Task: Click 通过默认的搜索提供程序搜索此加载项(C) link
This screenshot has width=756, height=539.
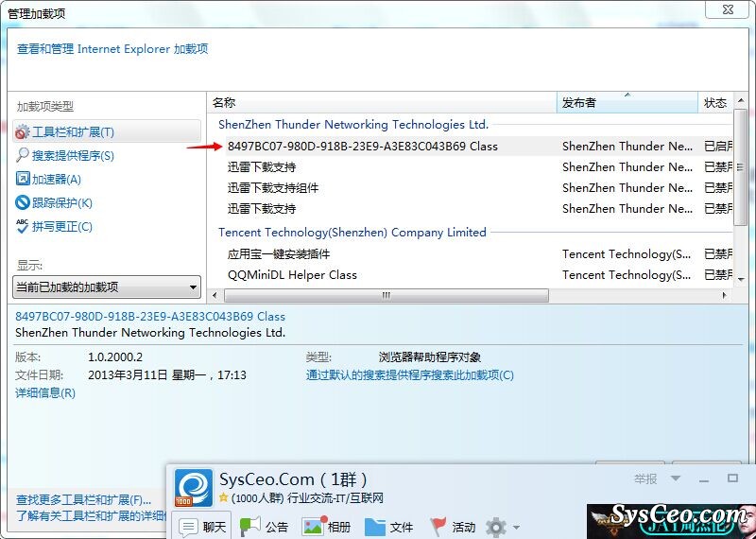Action: coord(410,374)
